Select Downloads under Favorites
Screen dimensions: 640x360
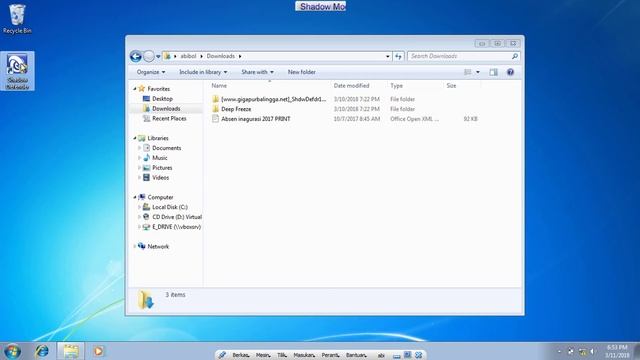tap(166, 109)
